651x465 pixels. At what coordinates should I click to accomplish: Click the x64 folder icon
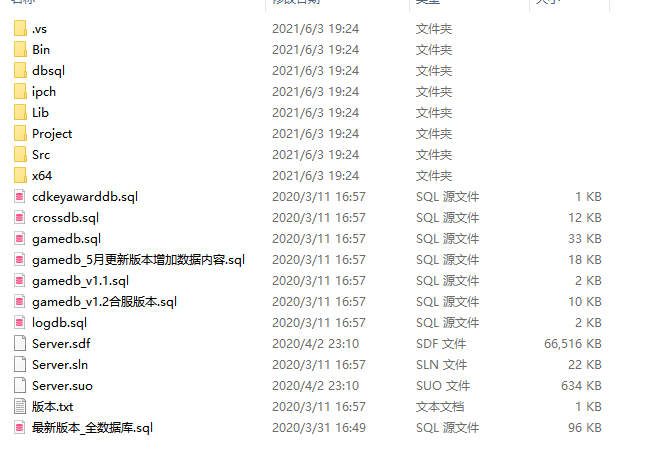pyautogui.click(x=20, y=175)
